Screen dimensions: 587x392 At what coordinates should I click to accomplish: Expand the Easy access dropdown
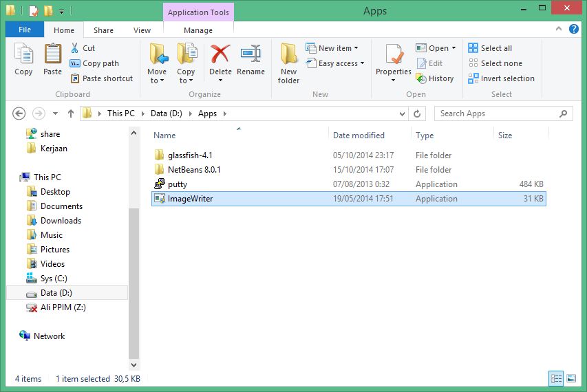pyautogui.click(x=332, y=63)
